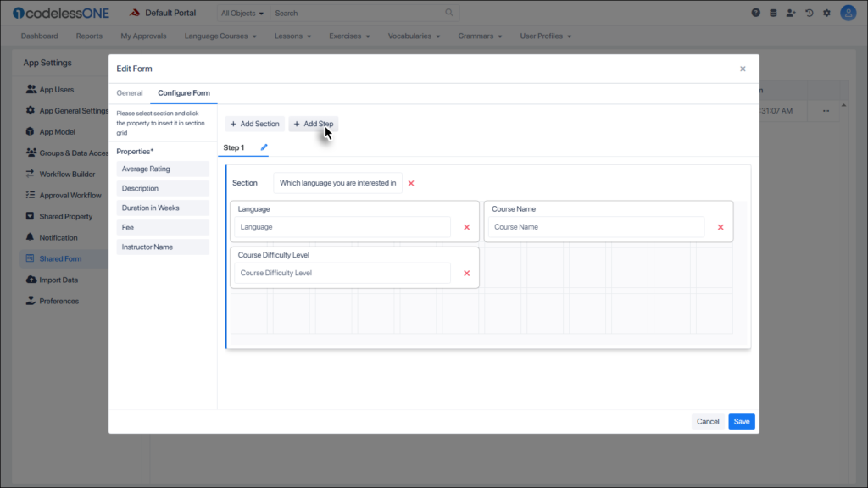Expand the Vocabularies menu
Viewport: 868px width, 488px height.
(414, 36)
